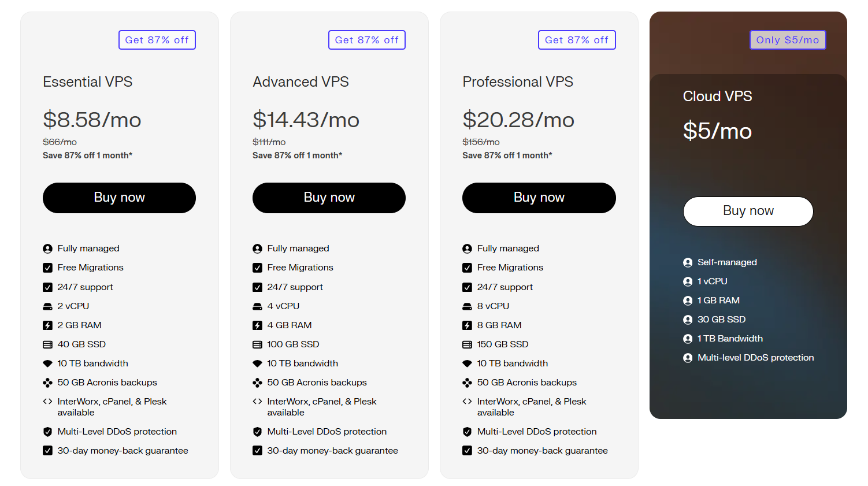Click Buy now for Advanced VPS
868x486 pixels.
click(329, 198)
